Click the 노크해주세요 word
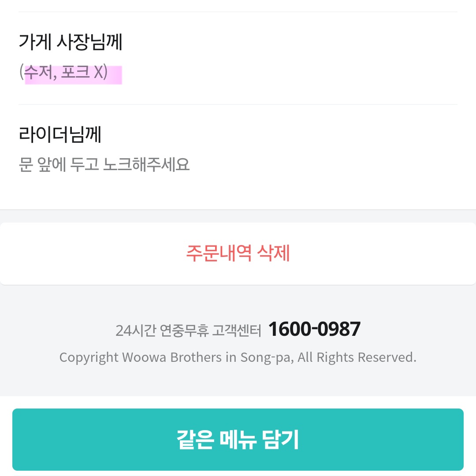Viewport: 476px width, 476px height. point(146,164)
